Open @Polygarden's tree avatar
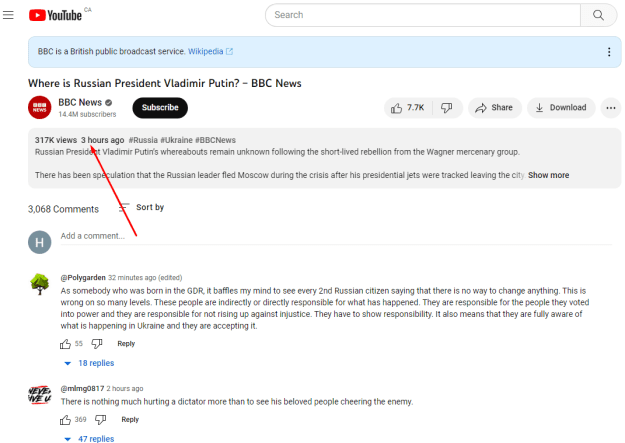The width and height of the screenshot is (625, 443). 39,284
